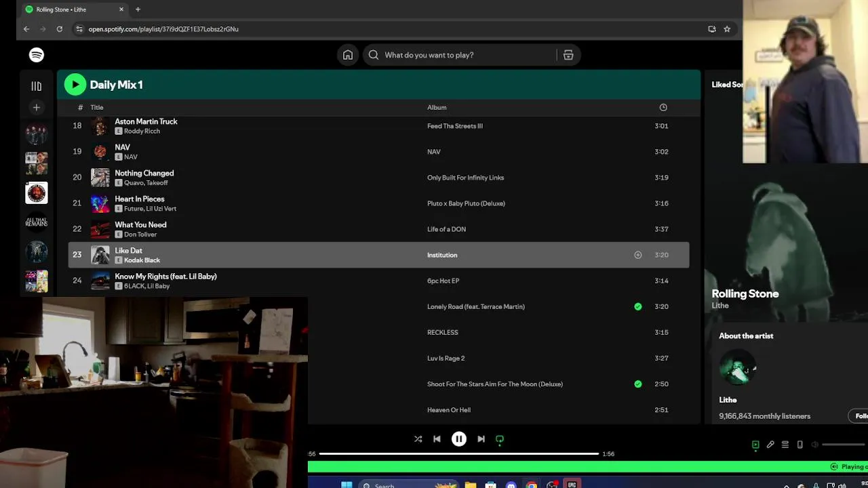Image resolution: width=868 pixels, height=488 pixels.
Task: Open Roddy Ricch artist link
Action: point(142,131)
